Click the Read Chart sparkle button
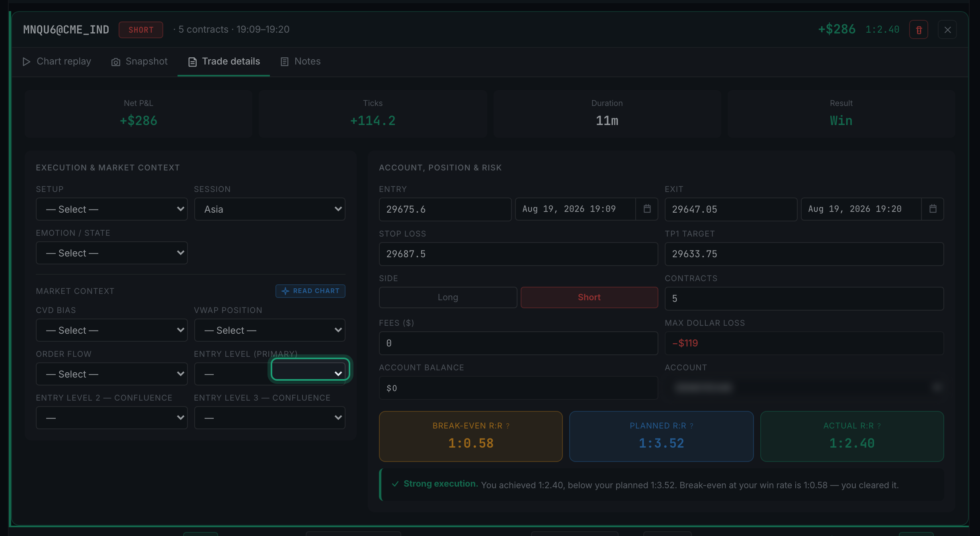Image resolution: width=980 pixels, height=536 pixels. pos(310,291)
